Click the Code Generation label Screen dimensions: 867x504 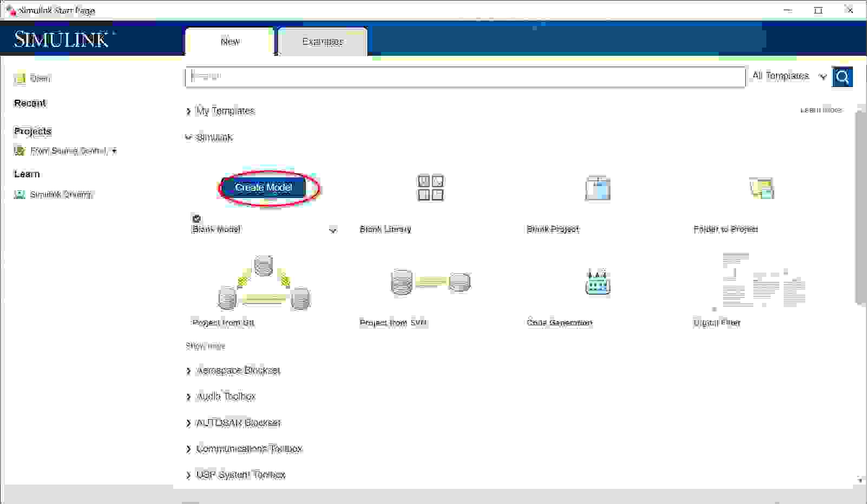(560, 323)
